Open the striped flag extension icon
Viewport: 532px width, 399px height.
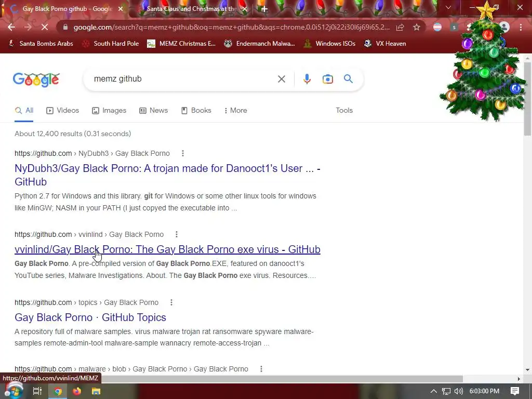click(x=437, y=27)
